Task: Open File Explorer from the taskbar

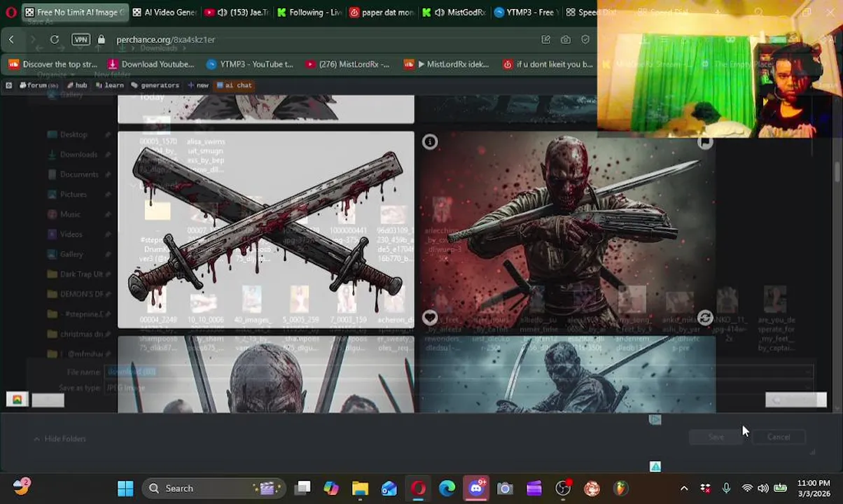Action: [x=360, y=488]
